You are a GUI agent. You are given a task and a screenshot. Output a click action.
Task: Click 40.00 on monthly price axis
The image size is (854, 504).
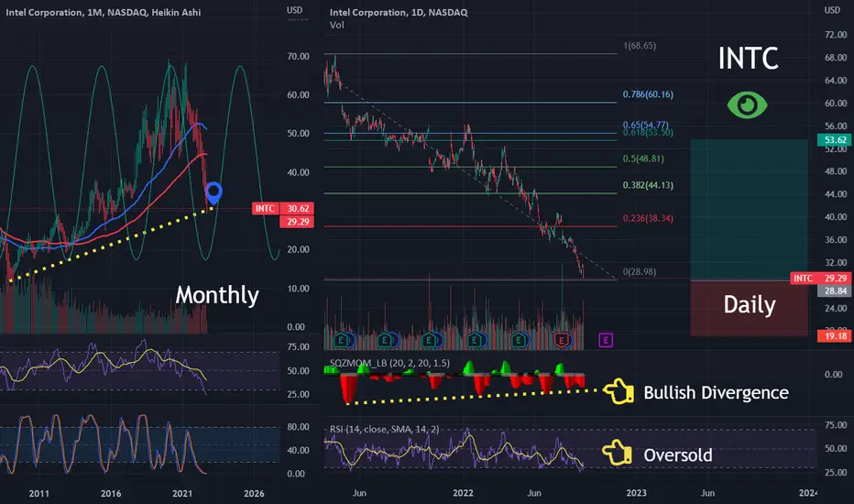(298, 172)
